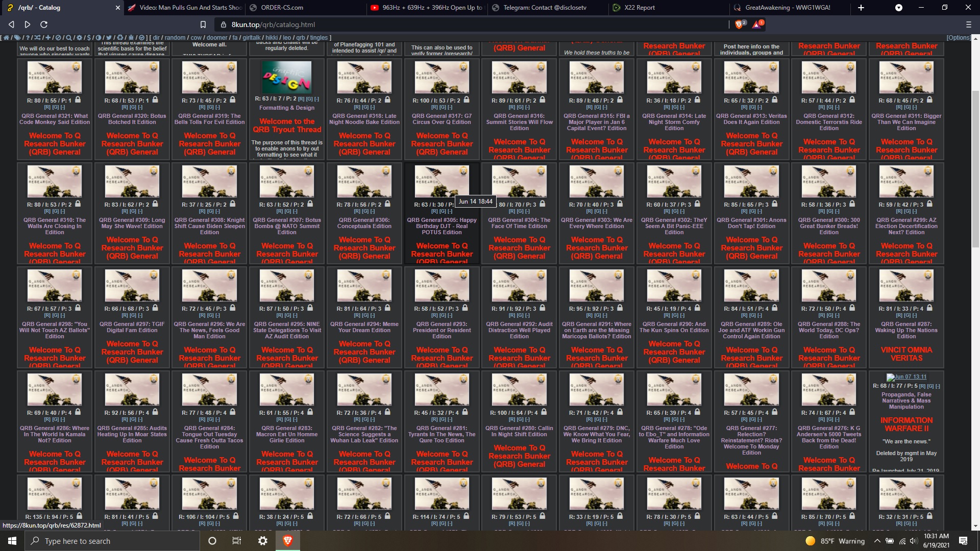
Task: Open the Twitter bird icon link
Action: (x=109, y=38)
